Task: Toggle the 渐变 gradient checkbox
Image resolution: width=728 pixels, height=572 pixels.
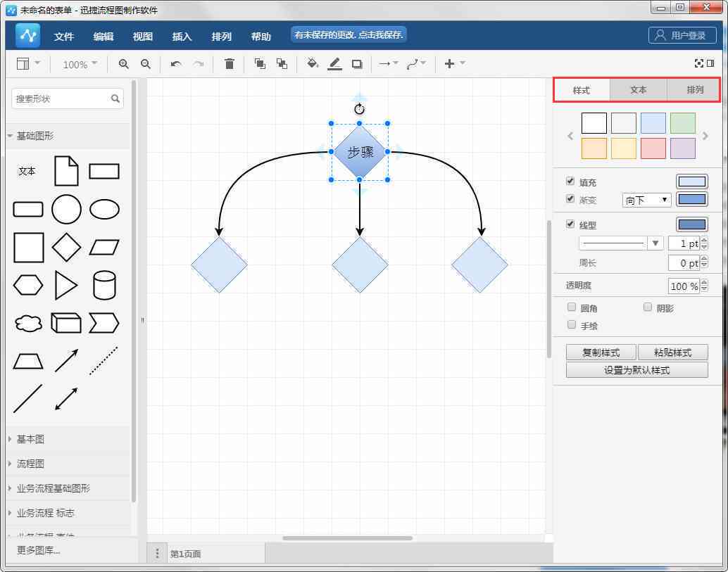Action: [570, 198]
